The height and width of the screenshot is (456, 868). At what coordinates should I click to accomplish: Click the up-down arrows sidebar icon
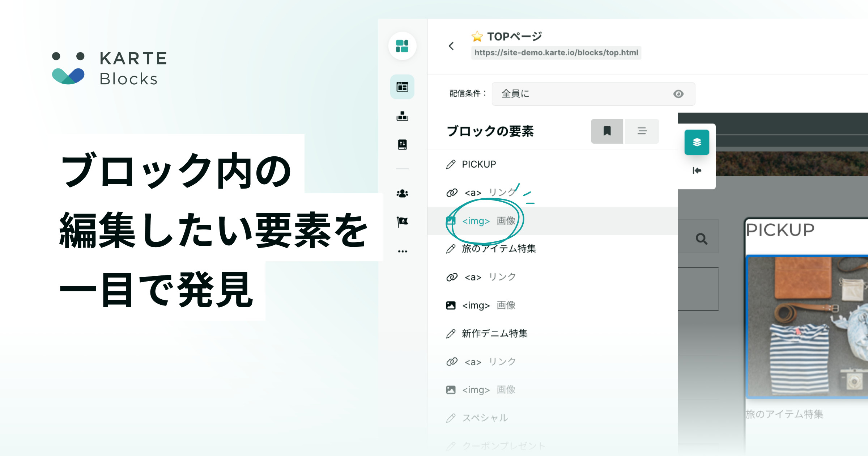tap(402, 144)
